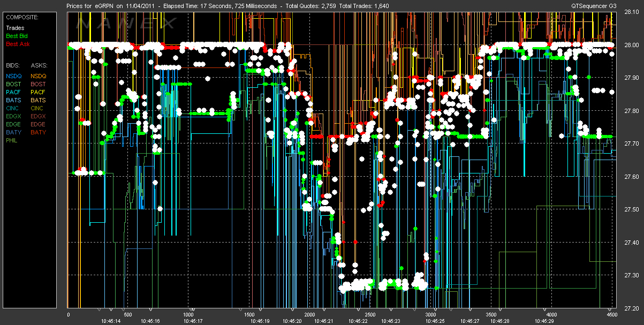The height and width of the screenshot is (325, 644).
Task: Select PACF under the ASKS column
Action: point(39,92)
